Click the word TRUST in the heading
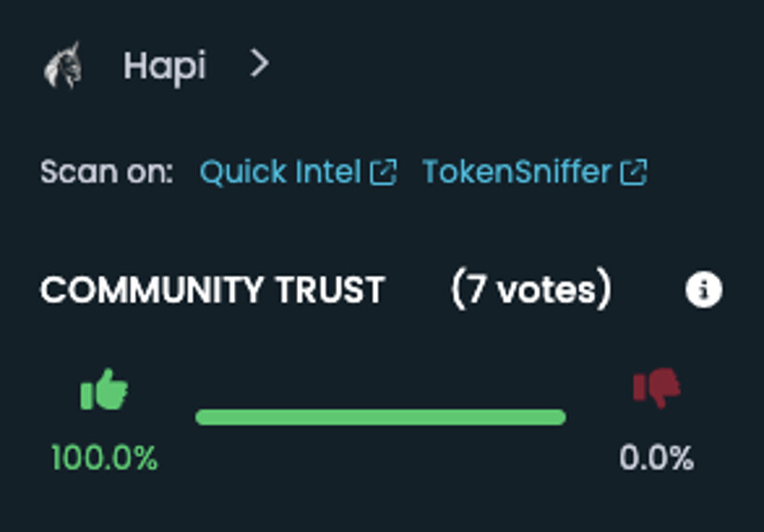This screenshot has width=764, height=532. (332, 290)
